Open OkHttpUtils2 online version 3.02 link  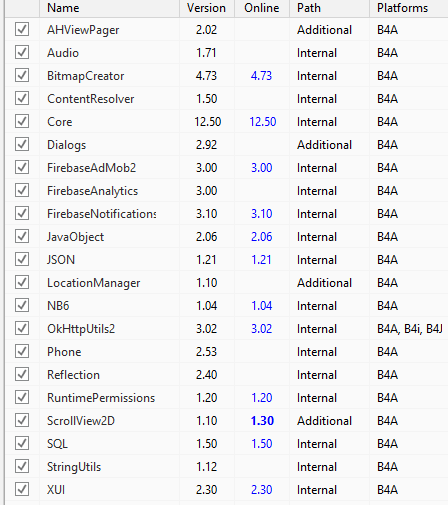pos(262,329)
